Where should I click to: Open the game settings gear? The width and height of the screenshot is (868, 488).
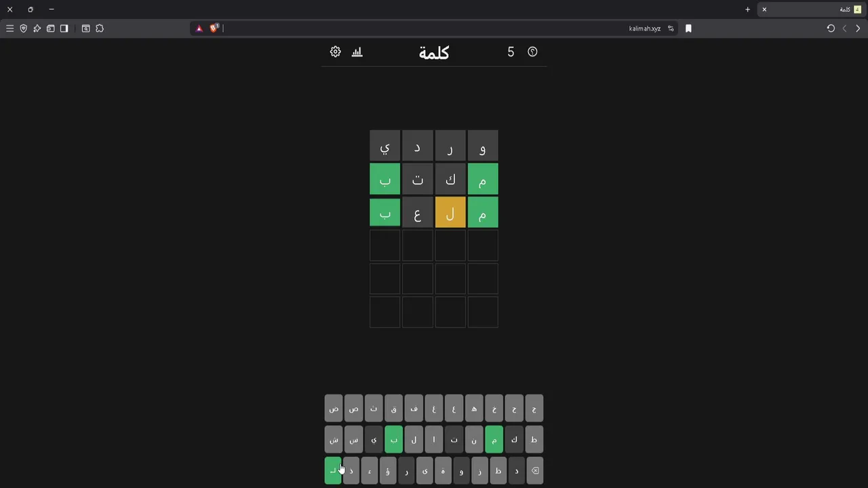(335, 52)
